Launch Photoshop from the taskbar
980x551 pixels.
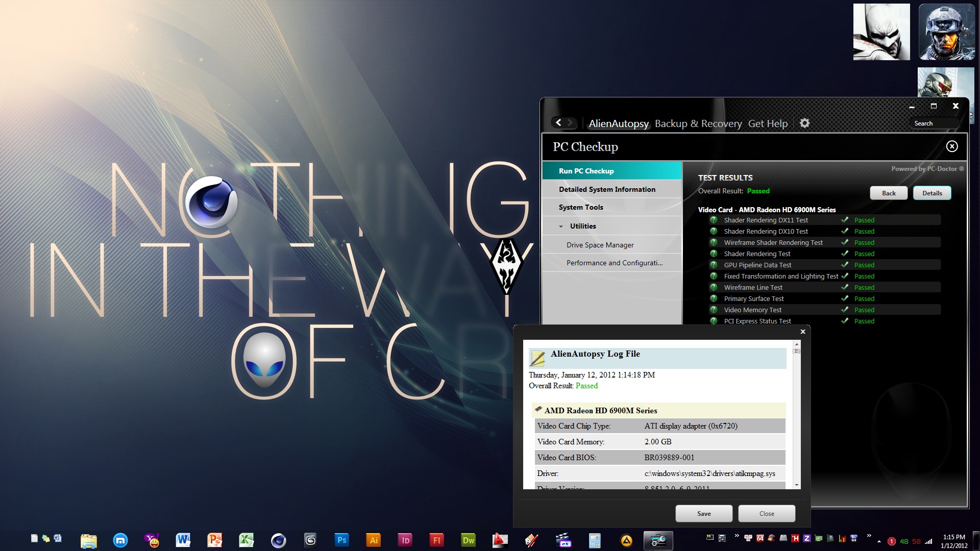click(x=341, y=540)
